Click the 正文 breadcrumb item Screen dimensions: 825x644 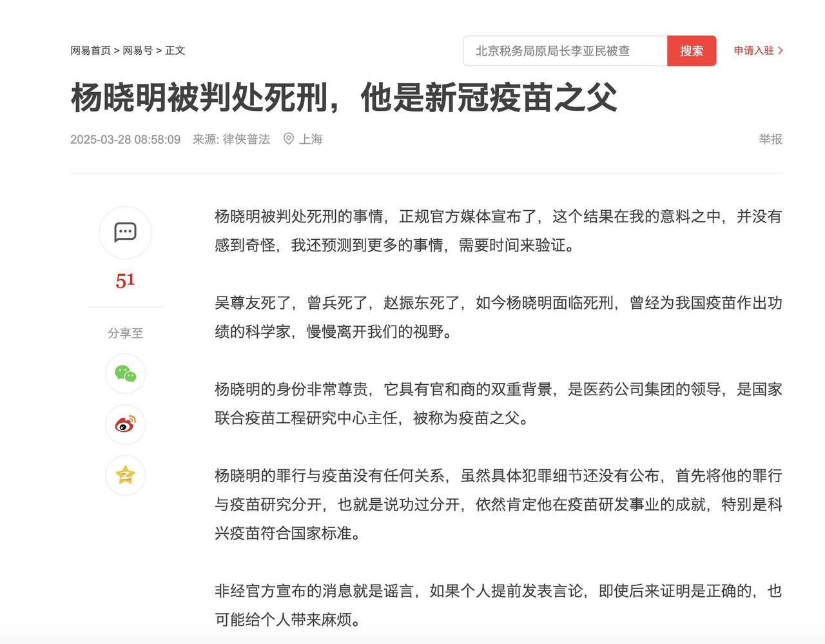coord(175,50)
